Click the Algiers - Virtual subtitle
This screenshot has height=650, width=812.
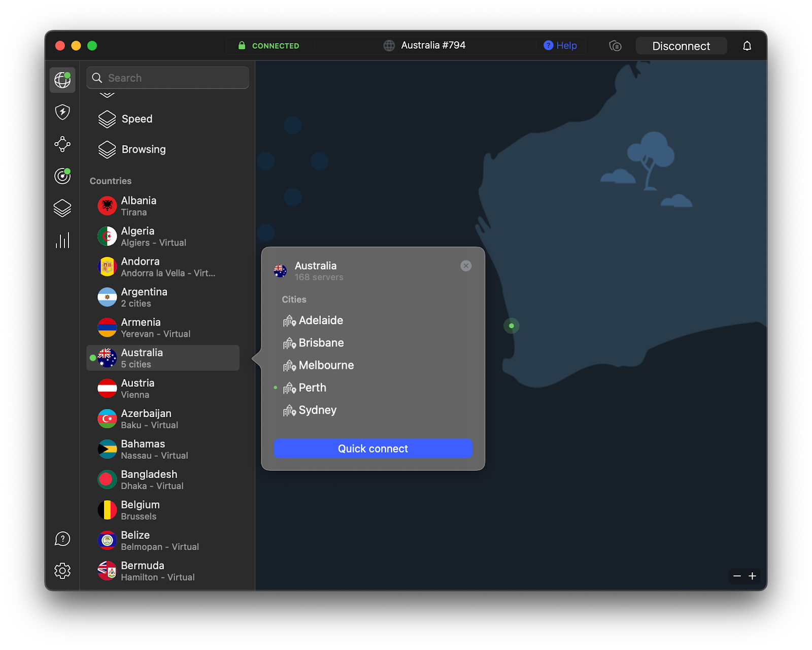pyautogui.click(x=153, y=243)
